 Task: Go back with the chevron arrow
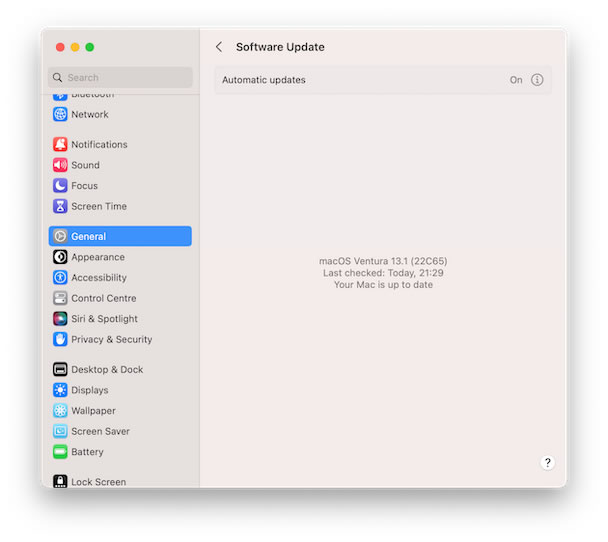click(x=219, y=47)
